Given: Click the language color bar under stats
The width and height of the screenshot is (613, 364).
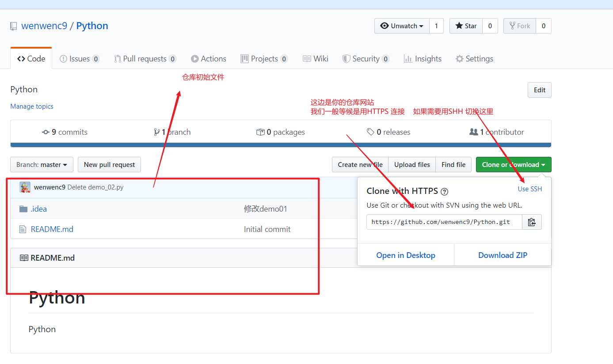Looking at the screenshot, I should 281,145.
